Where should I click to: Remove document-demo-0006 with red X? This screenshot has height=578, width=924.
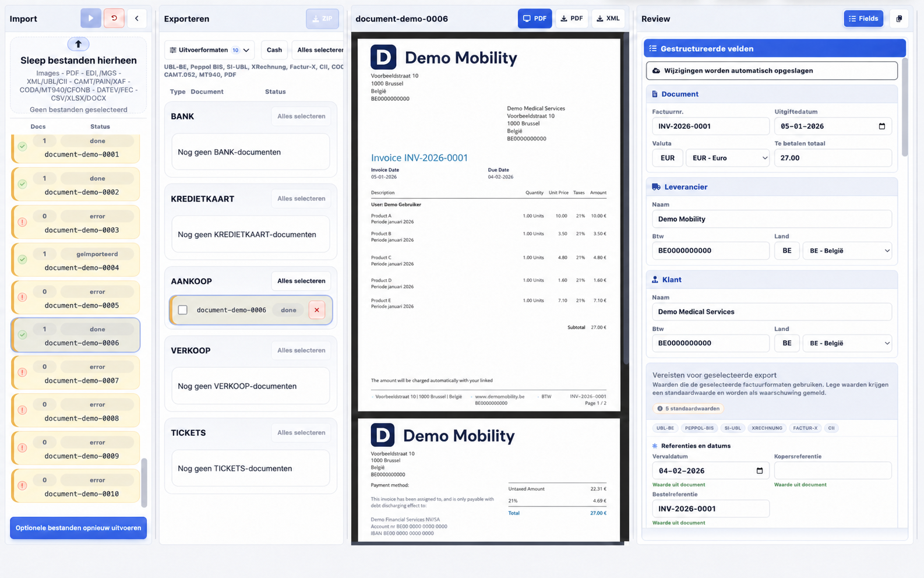coord(317,310)
